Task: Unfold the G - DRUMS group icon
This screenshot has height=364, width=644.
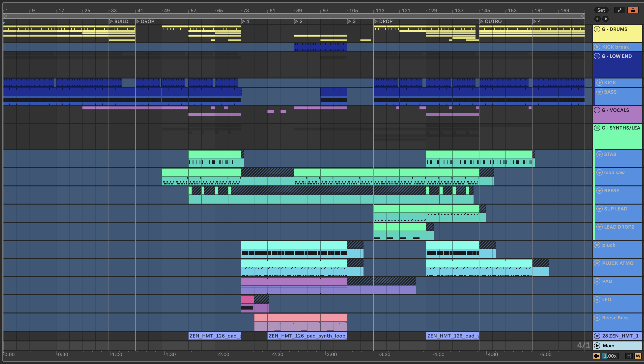Action: pos(597,29)
